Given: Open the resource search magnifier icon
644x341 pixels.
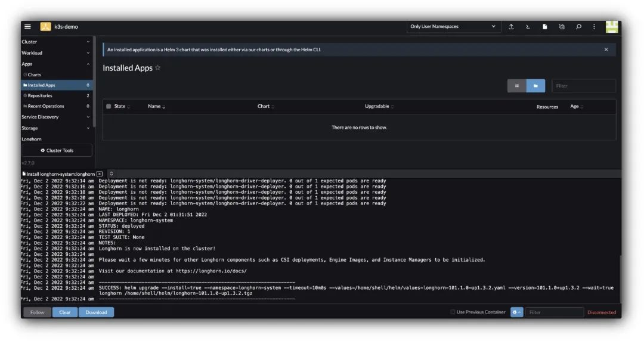Looking at the screenshot, I should pyautogui.click(x=578, y=27).
